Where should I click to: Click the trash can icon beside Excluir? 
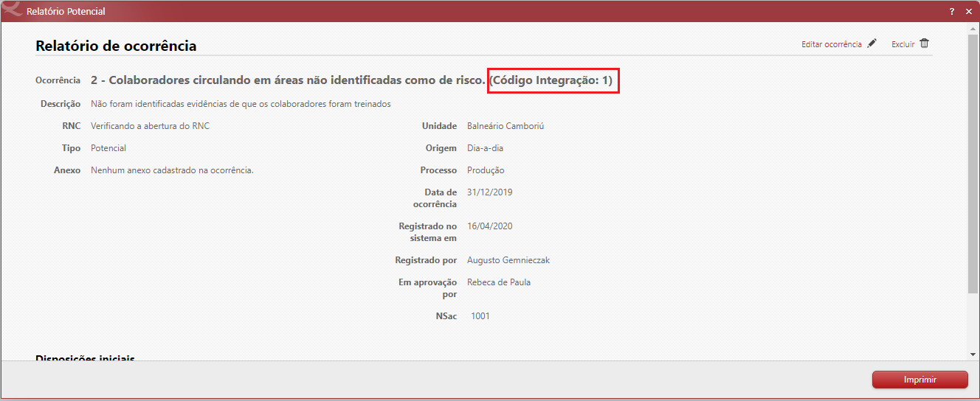(925, 43)
